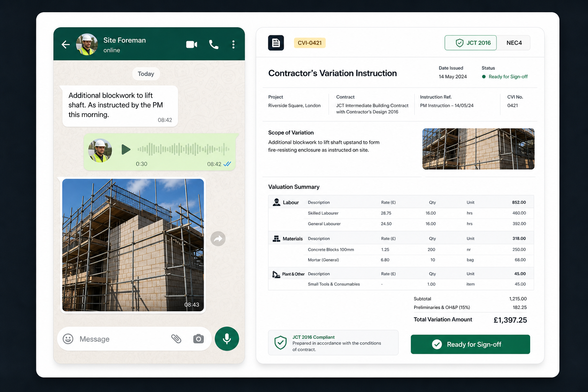Select the CVI-0421 reference badge
The height and width of the screenshot is (392, 588).
coord(310,43)
